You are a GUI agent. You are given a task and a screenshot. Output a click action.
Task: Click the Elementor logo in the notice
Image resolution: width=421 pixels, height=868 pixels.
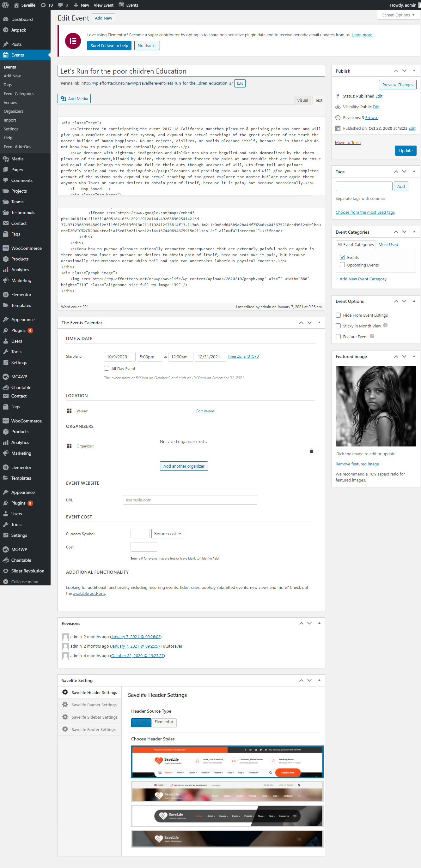(73, 41)
